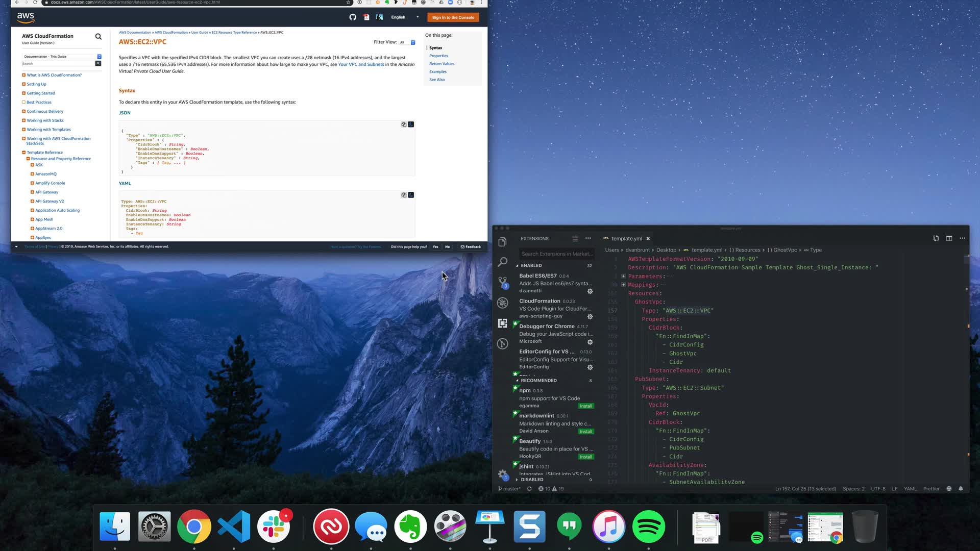The width and height of the screenshot is (980, 551).
Task: Expand the folded Parameters section
Action: [x=623, y=276]
